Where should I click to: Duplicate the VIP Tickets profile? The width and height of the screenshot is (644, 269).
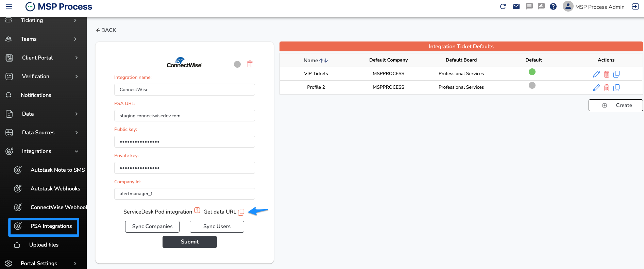tap(616, 74)
